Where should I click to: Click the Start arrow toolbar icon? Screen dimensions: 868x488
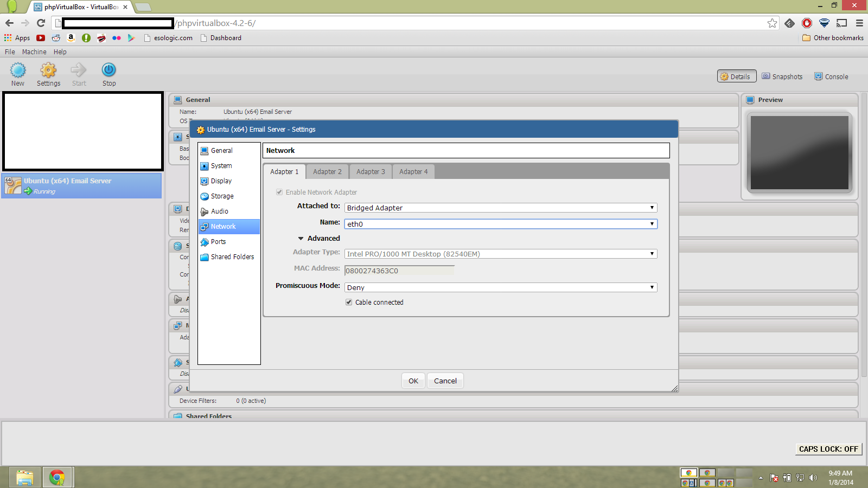coord(79,74)
